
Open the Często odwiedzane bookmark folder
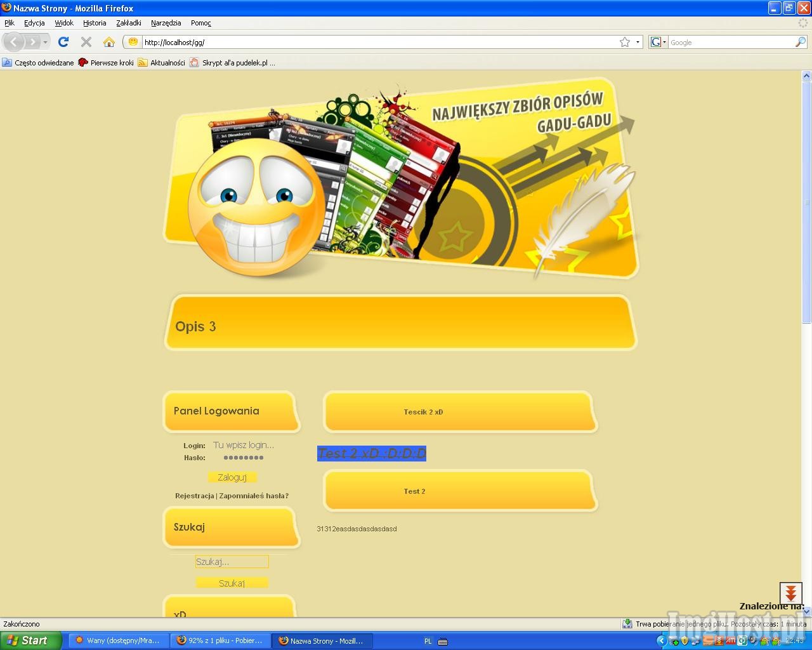[38, 63]
